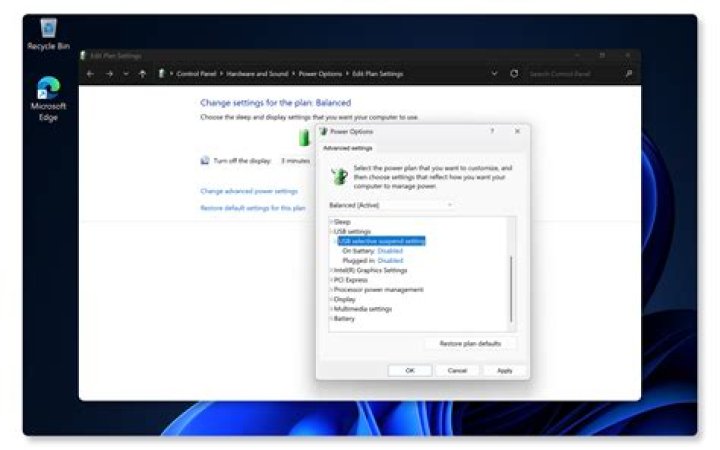720x450 pixels.
Task: Maximize the Edit Plan Settings window
Action: [602, 56]
